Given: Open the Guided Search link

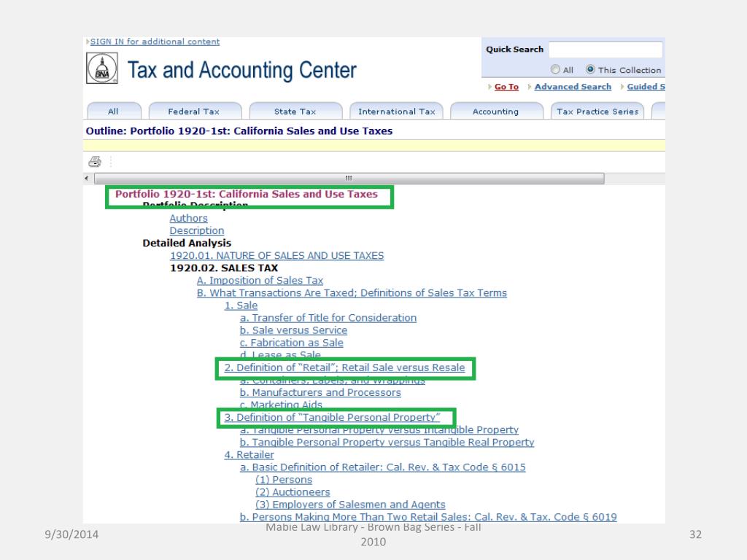Looking at the screenshot, I should tap(646, 87).
